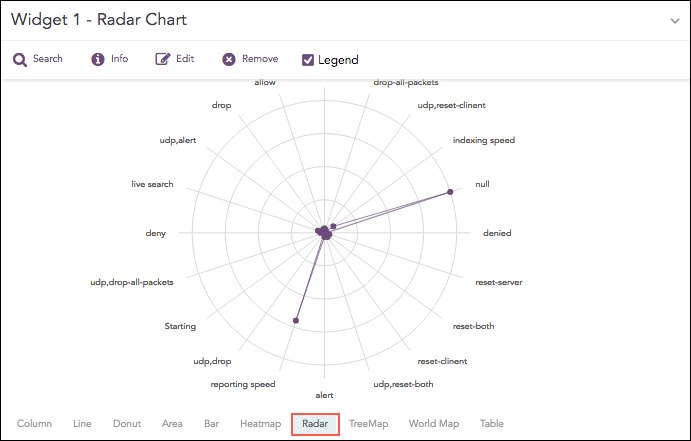Switch to the Line chart tab
The image size is (691, 441).
pos(82,424)
